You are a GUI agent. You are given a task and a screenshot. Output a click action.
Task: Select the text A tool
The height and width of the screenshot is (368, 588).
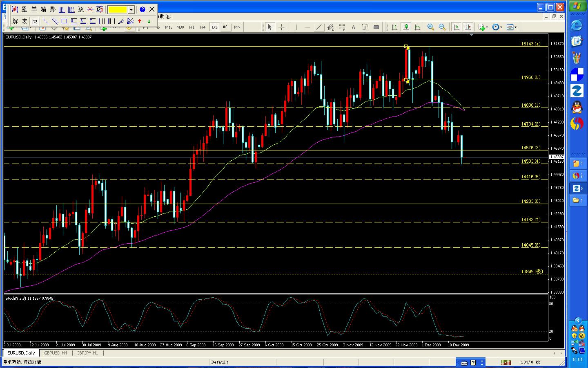click(353, 27)
